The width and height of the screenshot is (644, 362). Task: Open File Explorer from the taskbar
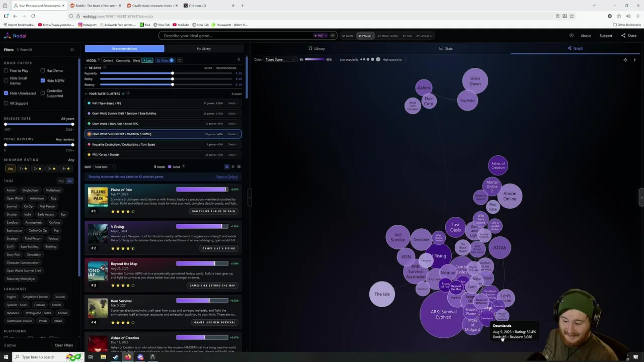coord(103,357)
